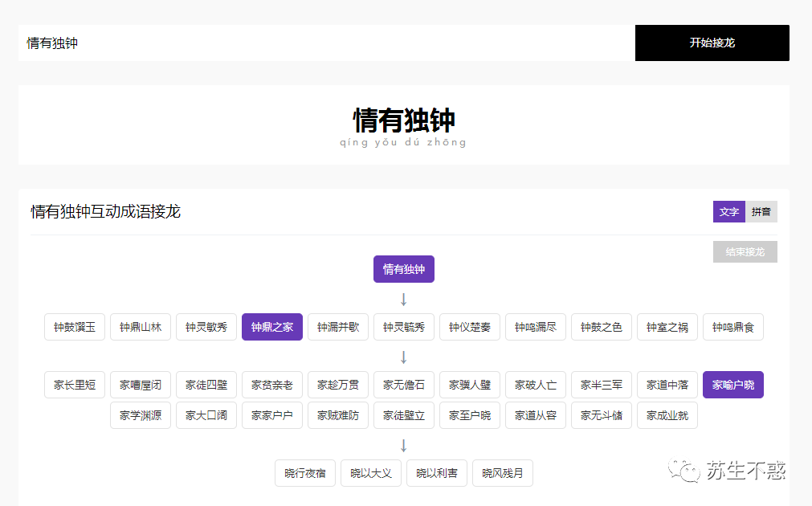
Task: Pick idiom 家家户户
Action: tap(272, 415)
